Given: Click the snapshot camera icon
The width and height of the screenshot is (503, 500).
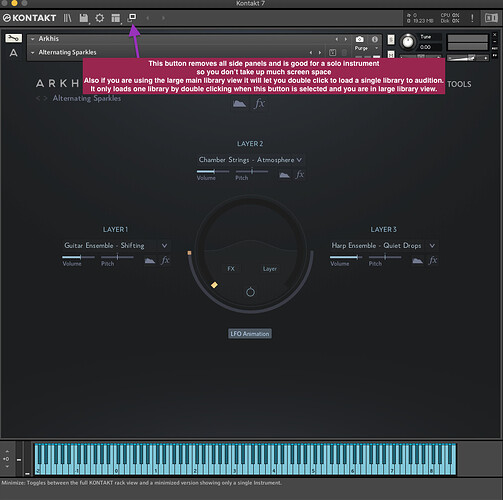Looking at the screenshot, I should click(x=359, y=39).
